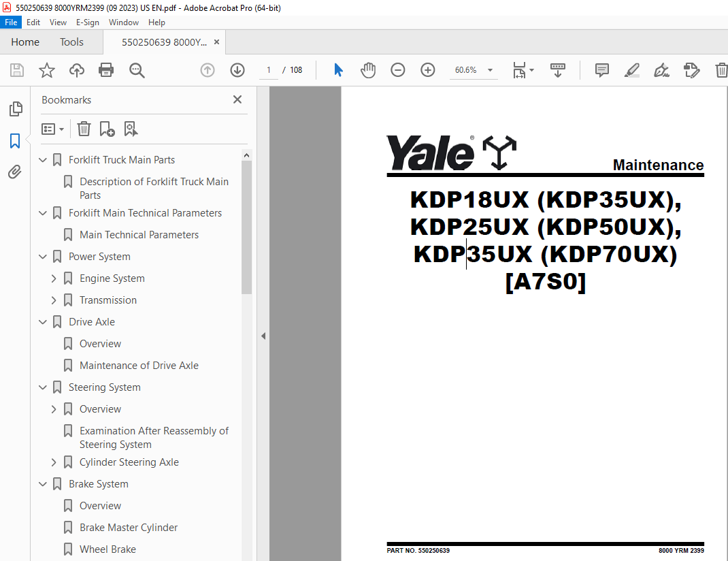Switch to the Home tab
728x561 pixels.
click(25, 42)
